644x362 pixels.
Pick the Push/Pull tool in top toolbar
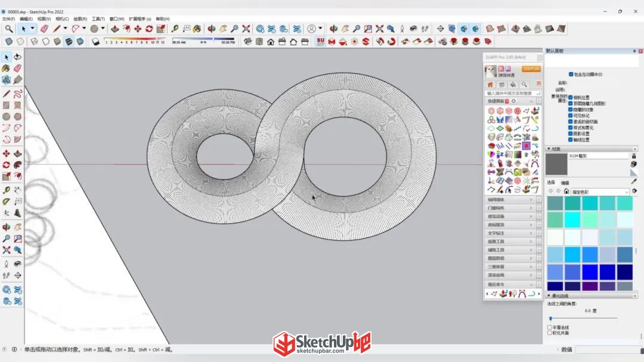(x=115, y=29)
